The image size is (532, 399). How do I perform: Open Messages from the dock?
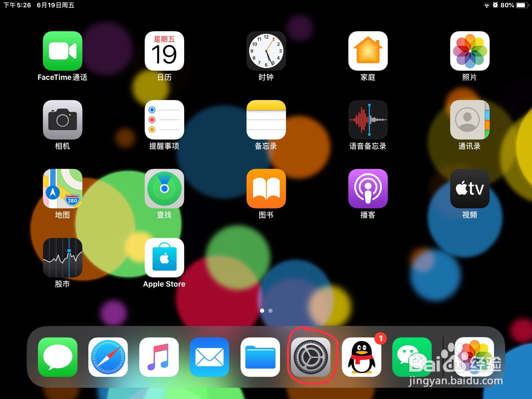click(x=58, y=357)
